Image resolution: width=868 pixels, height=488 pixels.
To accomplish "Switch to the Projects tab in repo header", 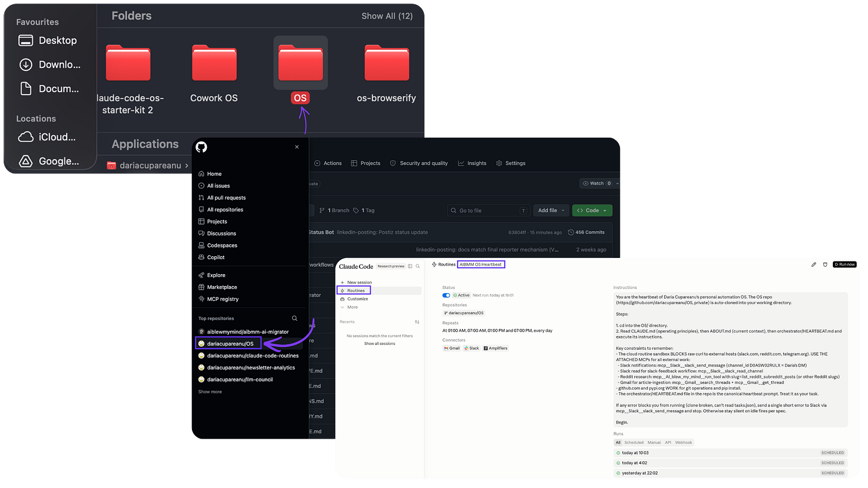I will [365, 163].
